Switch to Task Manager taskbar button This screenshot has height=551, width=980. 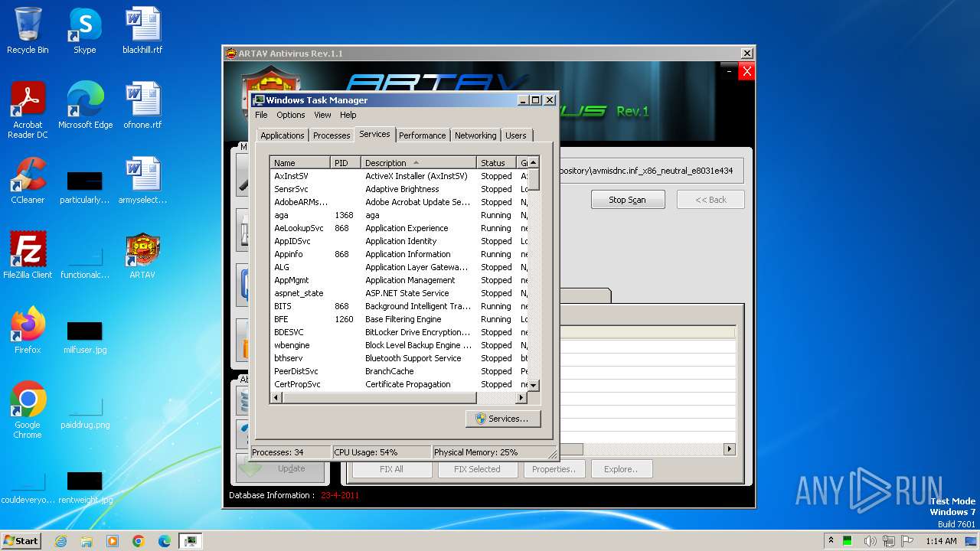tap(190, 541)
